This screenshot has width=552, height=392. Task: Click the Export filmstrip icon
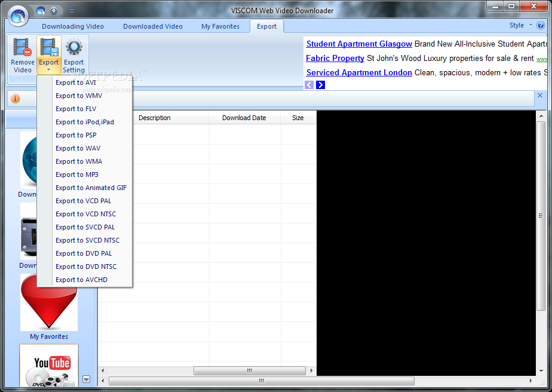point(48,47)
